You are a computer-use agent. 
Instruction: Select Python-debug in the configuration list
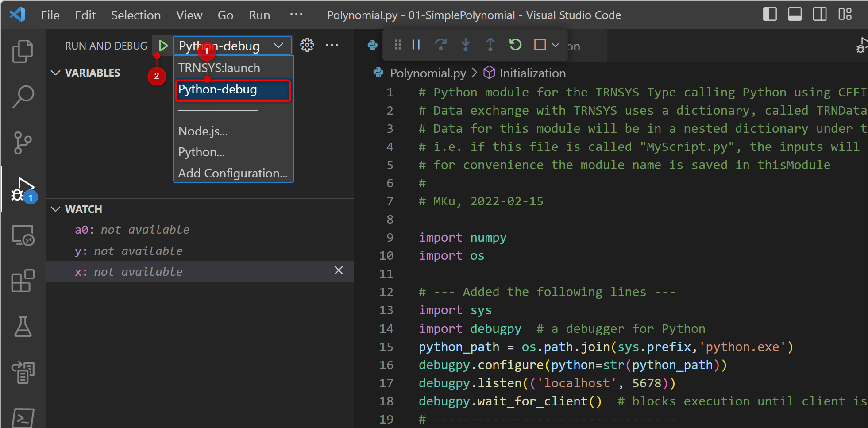233,90
